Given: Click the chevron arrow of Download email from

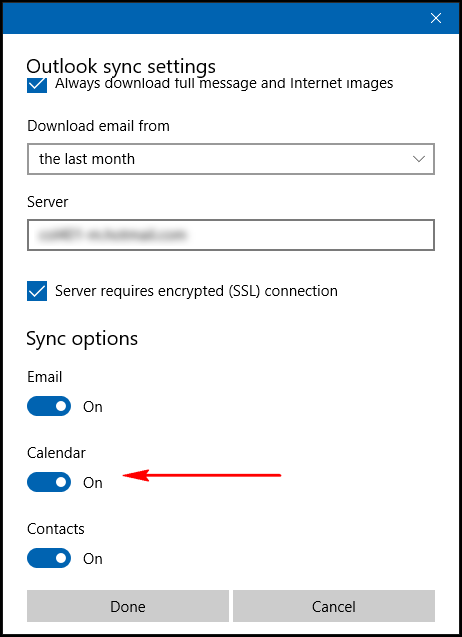Looking at the screenshot, I should pos(419,159).
